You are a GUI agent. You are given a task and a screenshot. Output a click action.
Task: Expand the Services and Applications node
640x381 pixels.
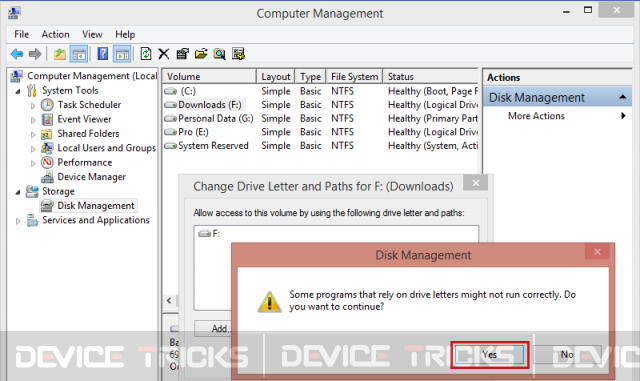[x=18, y=221]
